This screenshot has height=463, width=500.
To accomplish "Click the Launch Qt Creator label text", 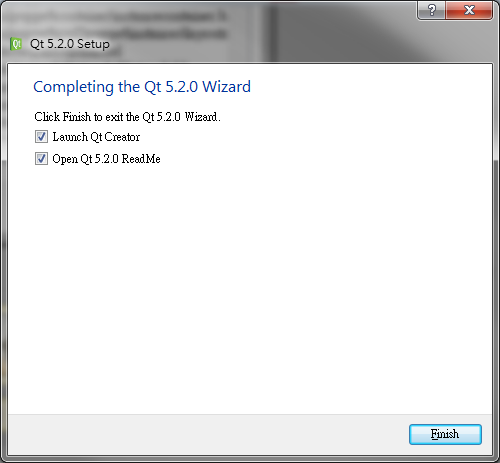I will (x=96, y=137).
